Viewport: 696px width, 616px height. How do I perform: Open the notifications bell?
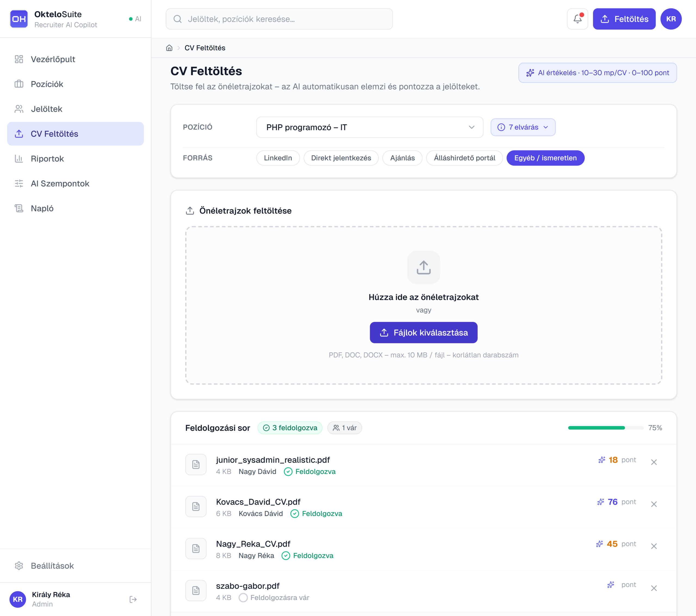577,19
